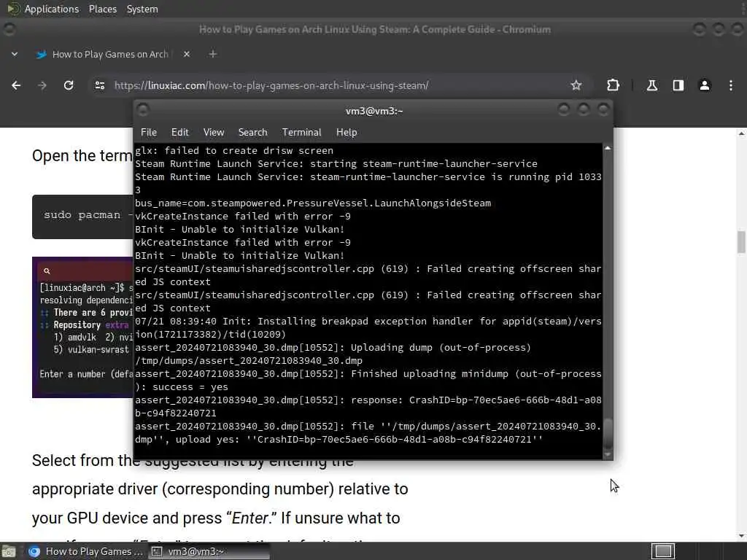The image size is (747, 560).
Task: Toggle the Chromium side panel icon
Action: coord(678,85)
